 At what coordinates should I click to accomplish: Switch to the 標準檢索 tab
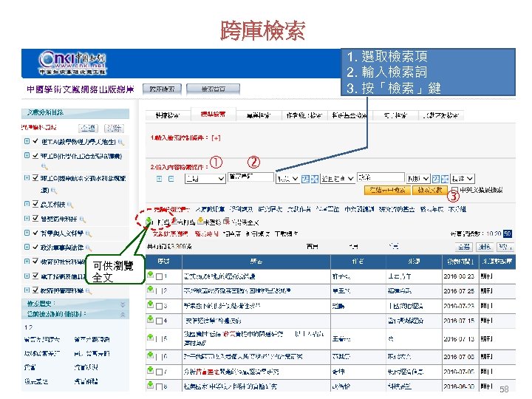coord(213,115)
